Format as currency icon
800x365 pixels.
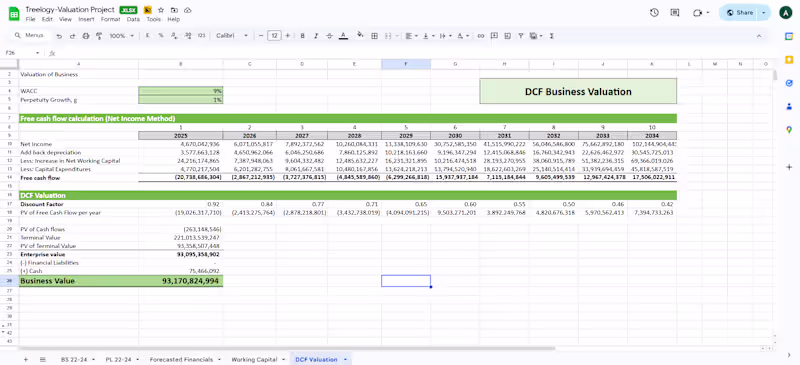(147, 36)
